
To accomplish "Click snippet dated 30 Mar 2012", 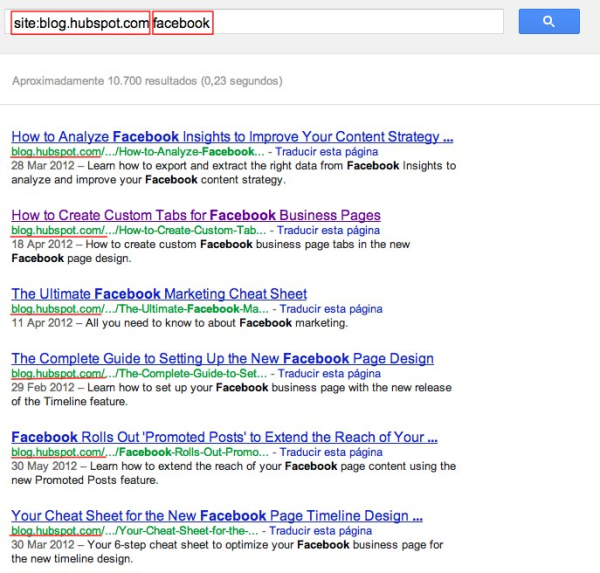I will [227, 552].
